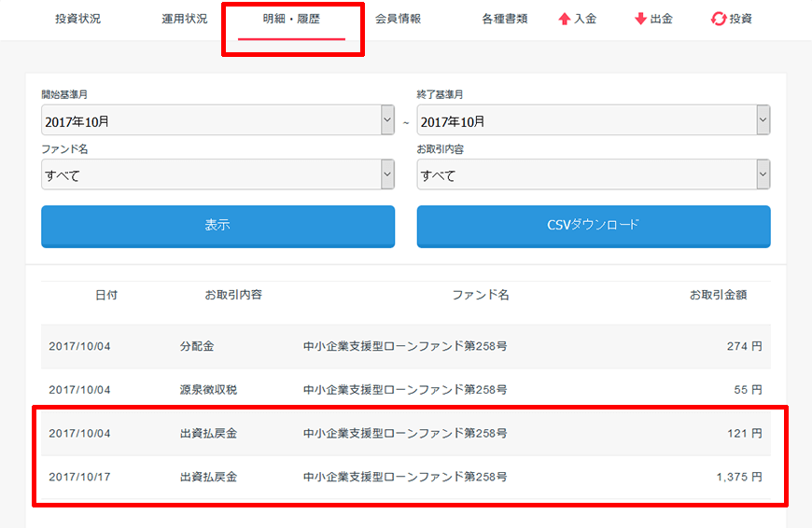Click the 2017/10/17 date cell
This screenshot has width=812, height=528.
(x=79, y=477)
